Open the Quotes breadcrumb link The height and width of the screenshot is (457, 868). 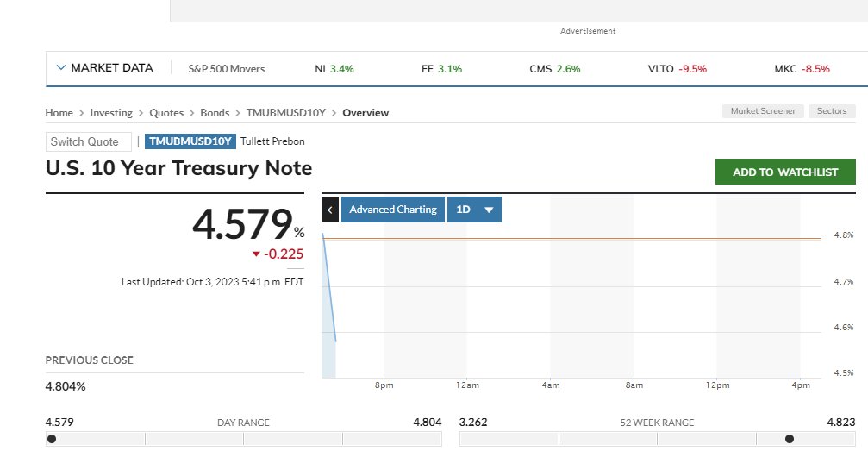[x=166, y=112]
